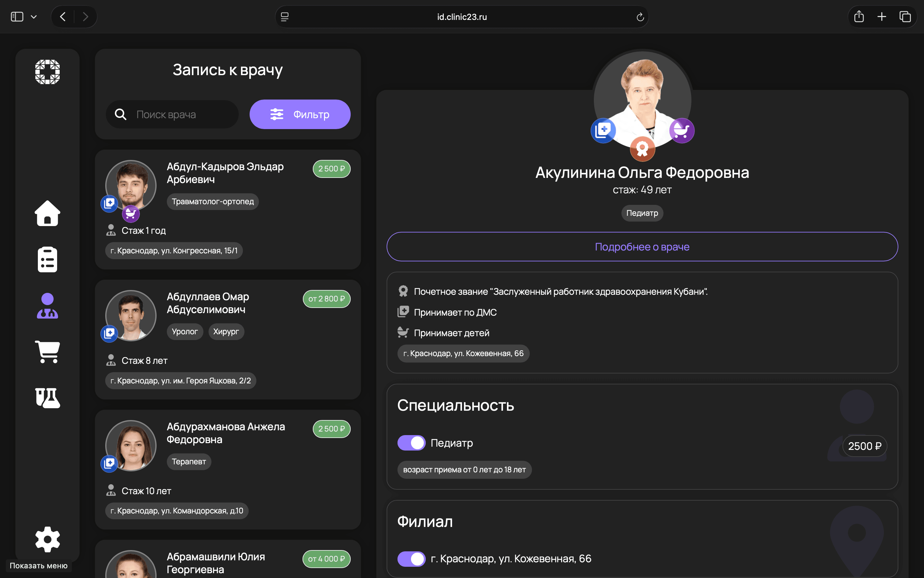924x578 pixels.
Task: Open the doctors section icon in sidebar
Action: coord(47,306)
